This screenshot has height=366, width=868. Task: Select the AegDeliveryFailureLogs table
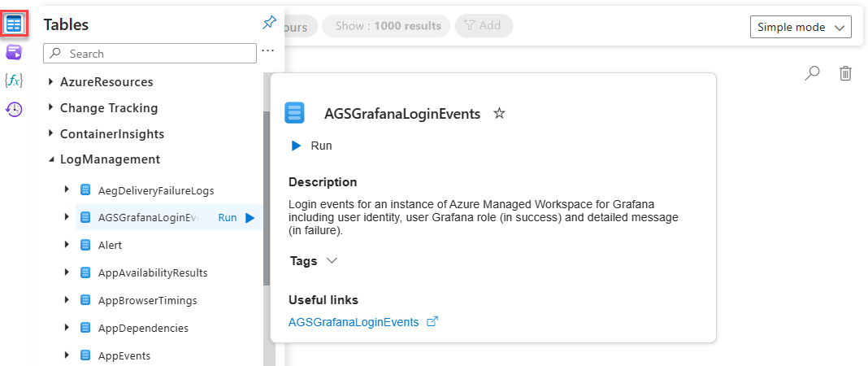(155, 190)
